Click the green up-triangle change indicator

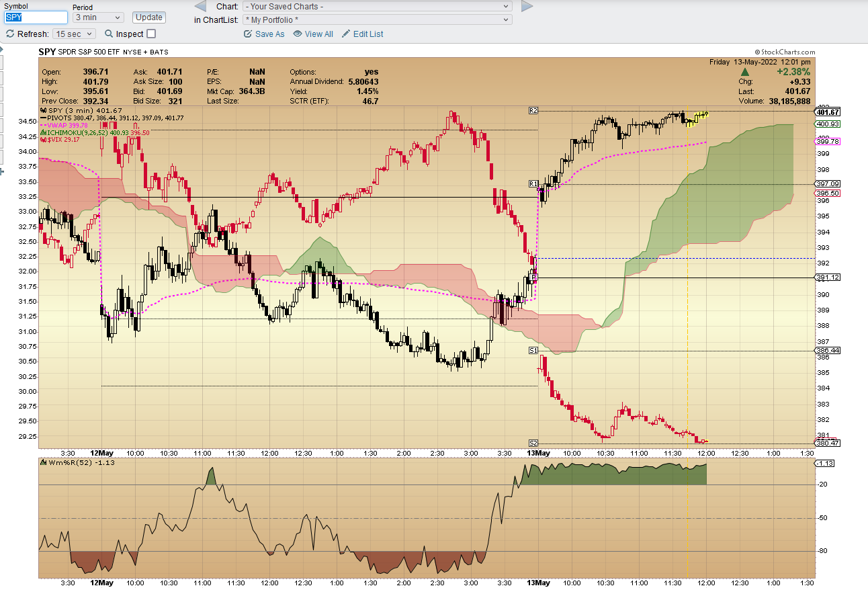(745, 72)
